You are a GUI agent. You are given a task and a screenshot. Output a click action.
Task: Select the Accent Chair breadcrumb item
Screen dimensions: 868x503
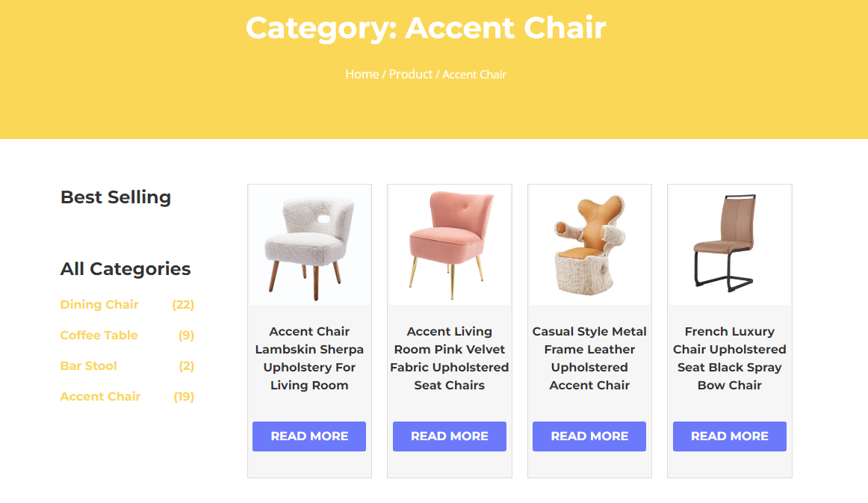click(474, 74)
